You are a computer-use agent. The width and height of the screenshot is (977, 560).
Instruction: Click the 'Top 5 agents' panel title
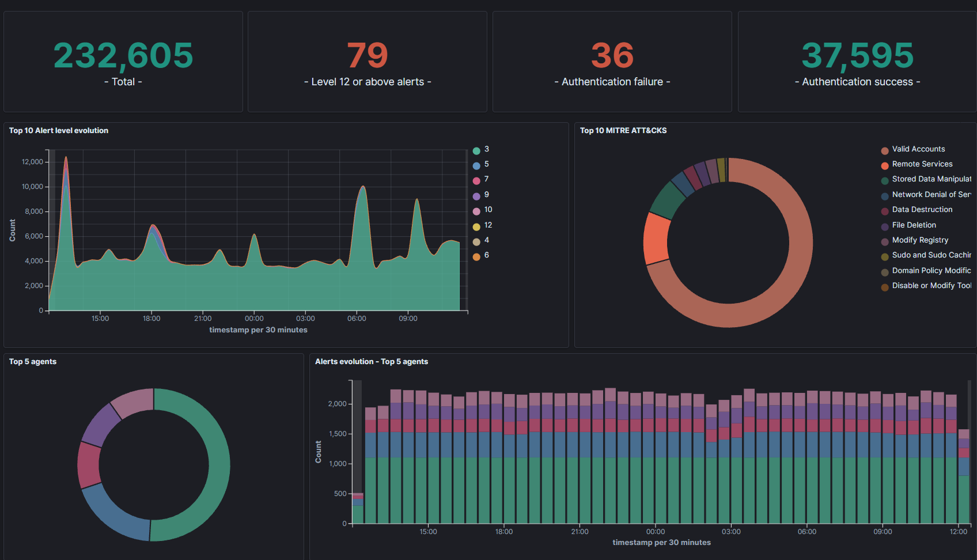coord(33,362)
